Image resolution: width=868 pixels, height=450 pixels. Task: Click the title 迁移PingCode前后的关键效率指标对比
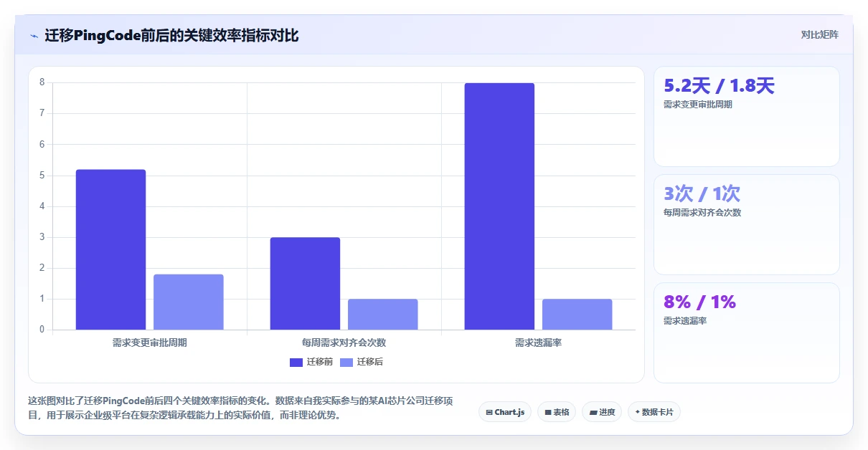[171, 35]
